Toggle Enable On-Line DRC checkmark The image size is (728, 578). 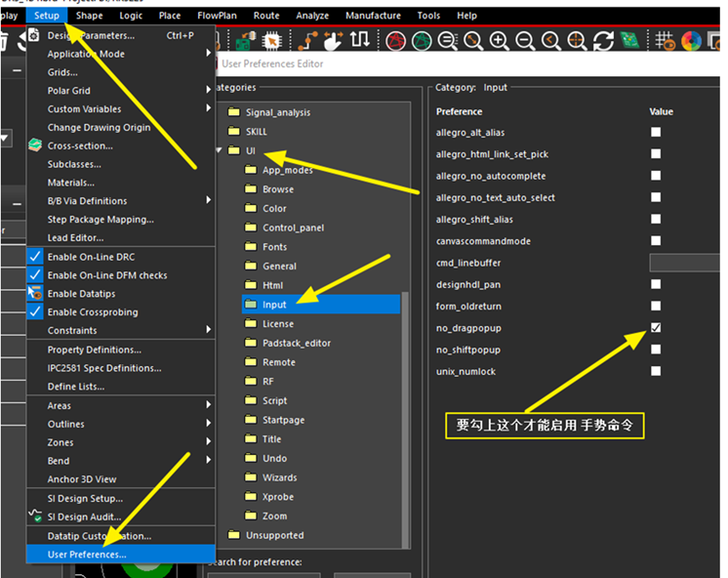click(35, 257)
